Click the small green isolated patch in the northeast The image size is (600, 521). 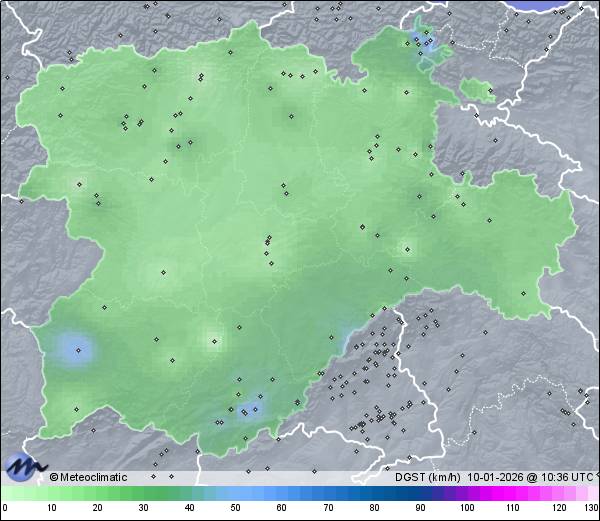(478, 93)
